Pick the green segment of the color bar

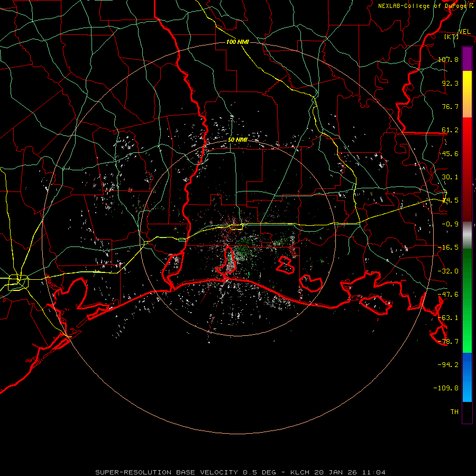click(467, 300)
